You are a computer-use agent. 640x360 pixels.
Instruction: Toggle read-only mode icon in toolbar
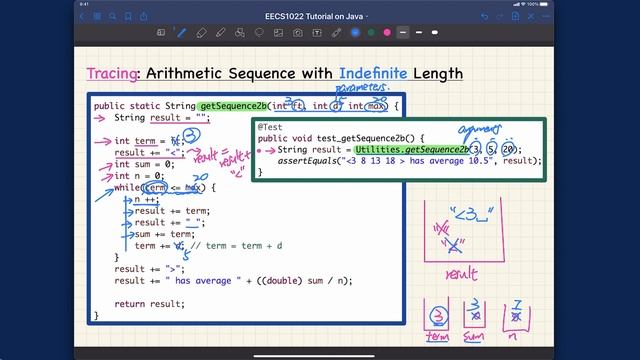coord(161,33)
